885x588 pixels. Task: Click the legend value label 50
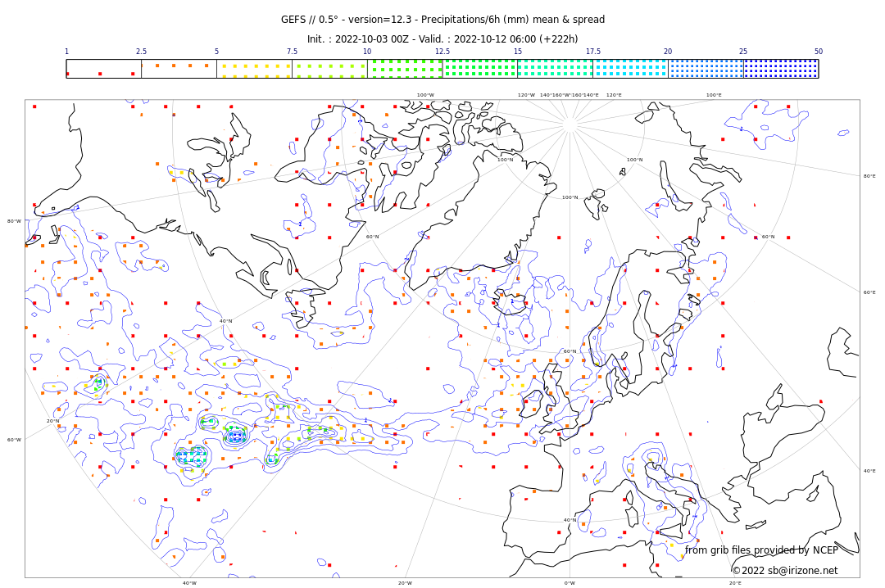(818, 52)
